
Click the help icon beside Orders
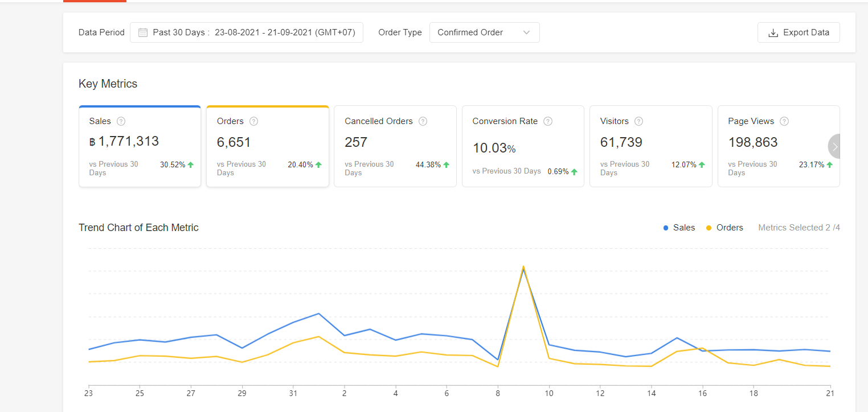click(x=254, y=121)
